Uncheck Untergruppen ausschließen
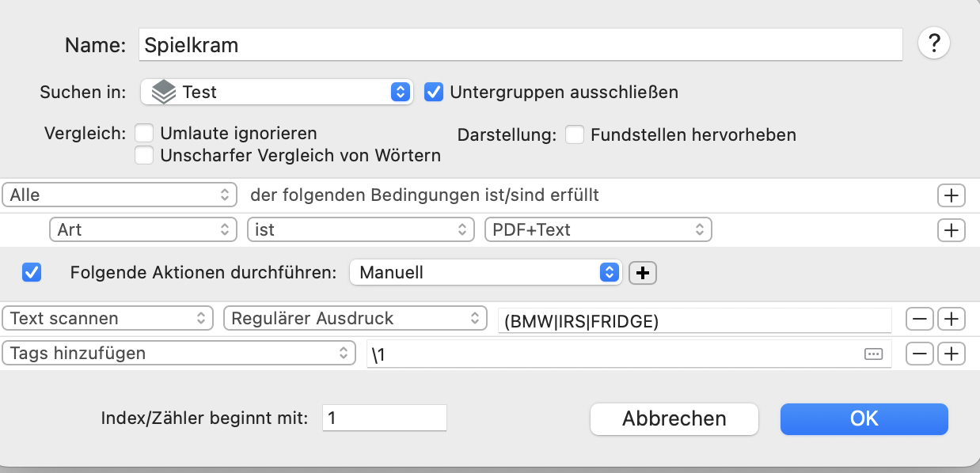This screenshot has height=473, width=980. 433,92
